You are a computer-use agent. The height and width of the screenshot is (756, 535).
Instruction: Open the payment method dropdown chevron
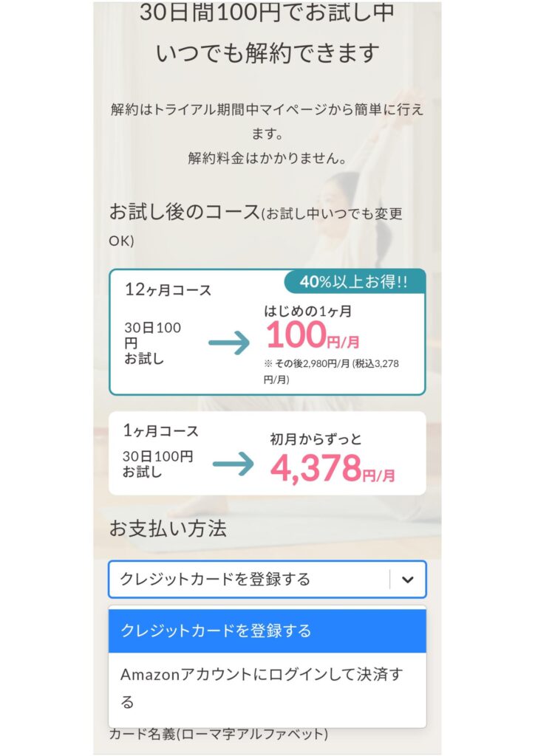(x=408, y=580)
